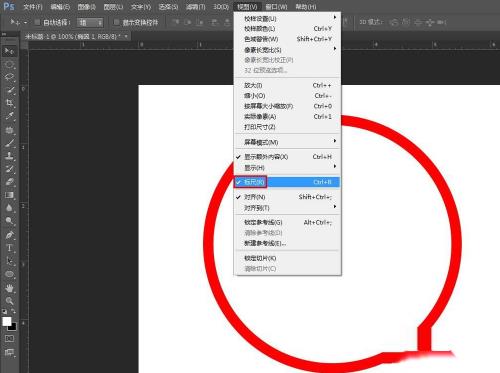Select the Brush tool
Viewport: 500px width, 373px height.
click(9, 143)
